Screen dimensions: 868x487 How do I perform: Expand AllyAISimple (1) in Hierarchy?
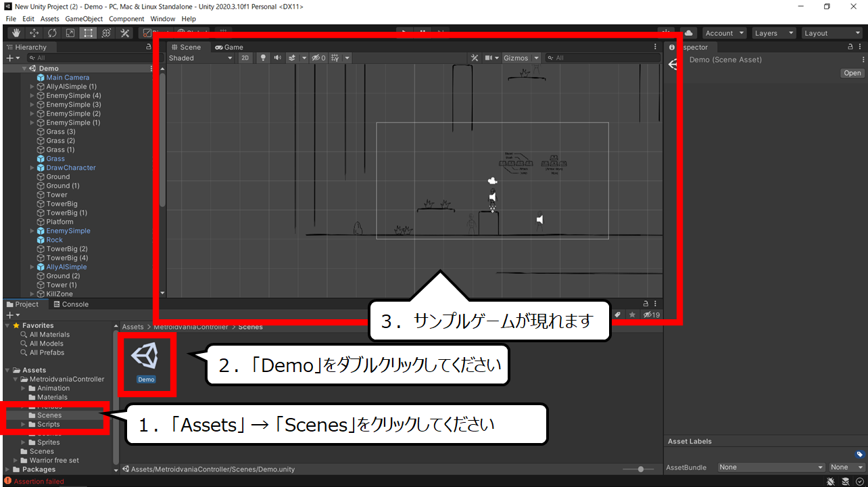(x=32, y=87)
